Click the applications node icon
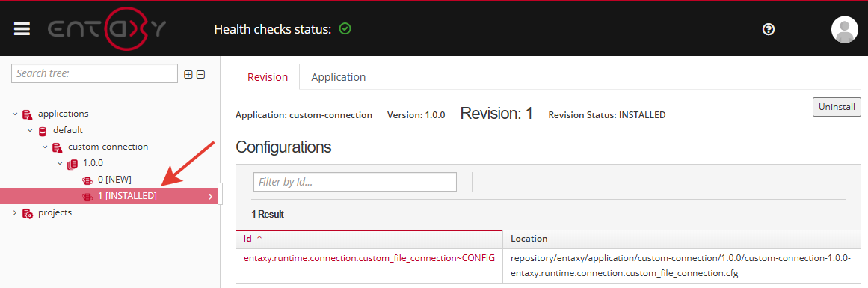The height and width of the screenshot is (288, 868). tap(28, 114)
